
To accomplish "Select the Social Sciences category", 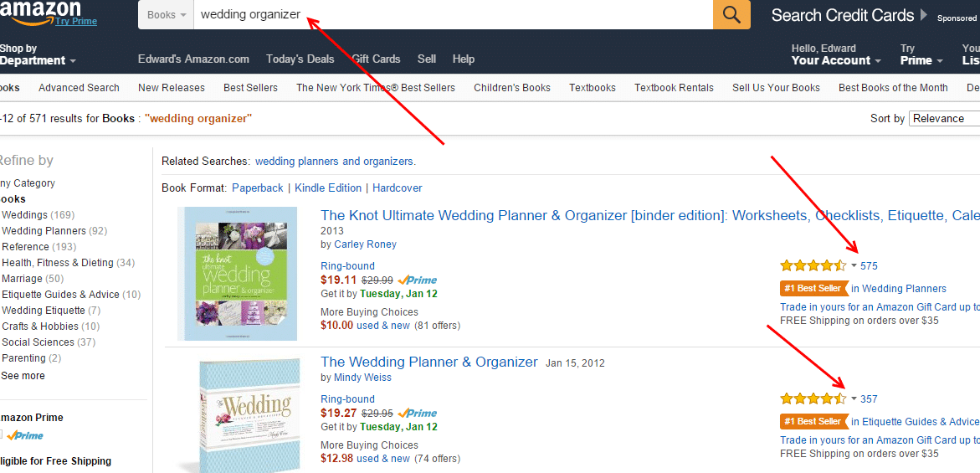I will [x=38, y=342].
